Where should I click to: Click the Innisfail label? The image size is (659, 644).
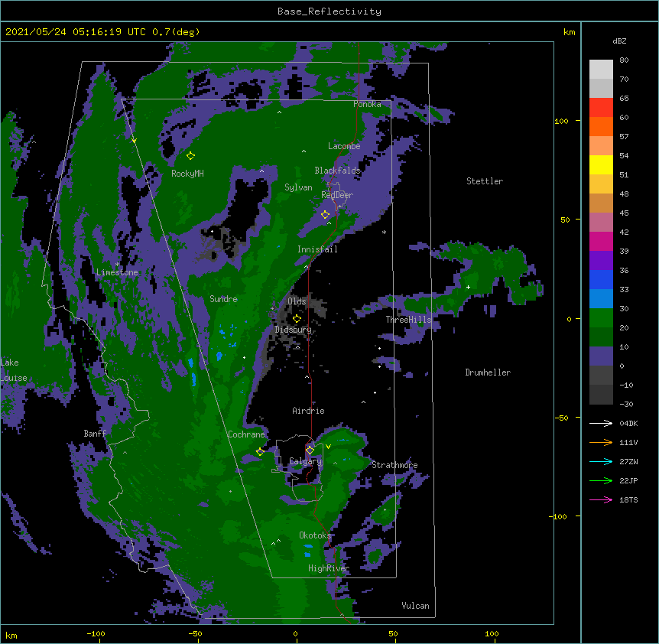click(x=318, y=249)
